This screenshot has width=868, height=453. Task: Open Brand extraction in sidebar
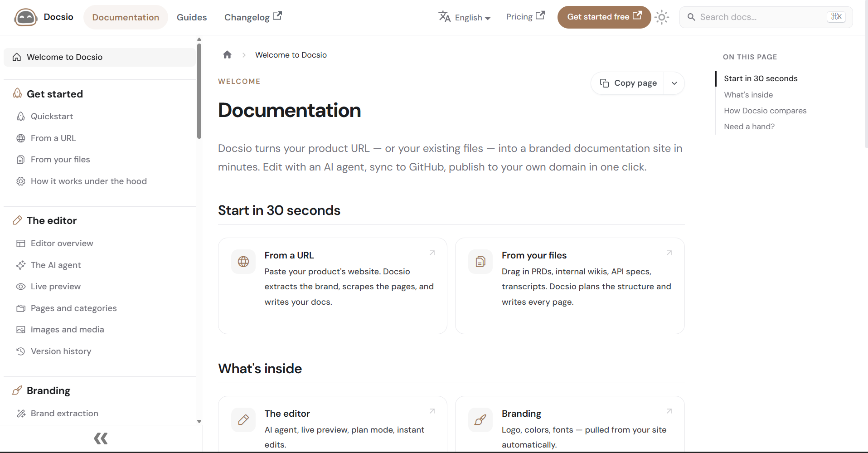(64, 414)
